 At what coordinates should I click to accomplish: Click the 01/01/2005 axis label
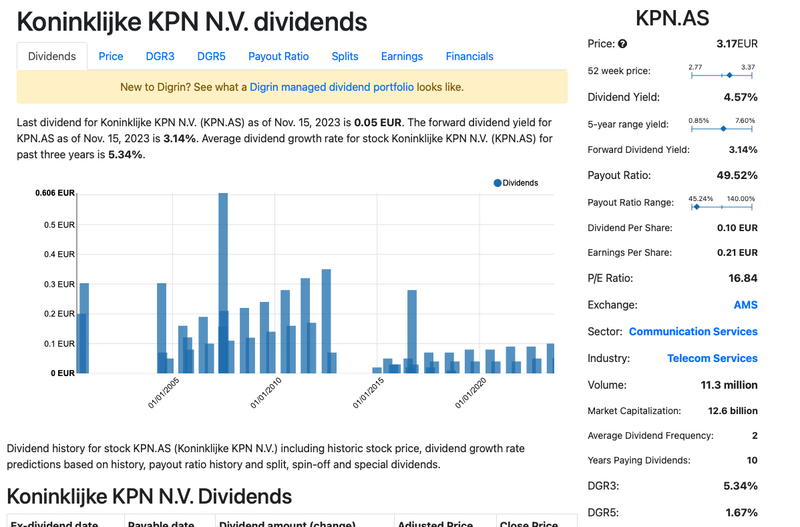point(164,393)
